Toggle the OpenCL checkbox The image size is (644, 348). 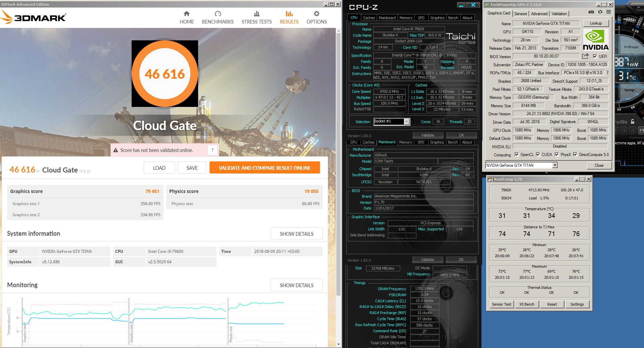tap(517, 155)
